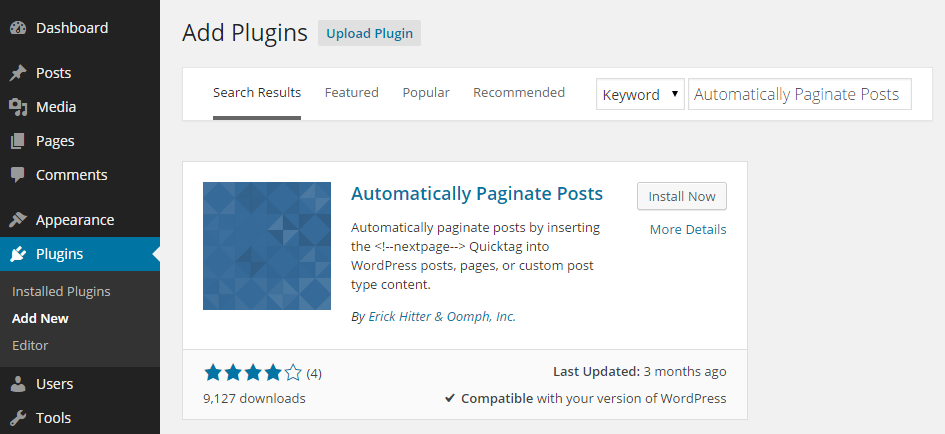945x434 pixels.
Task: Click the Last Updated 3 months ago text
Action: [x=639, y=372]
